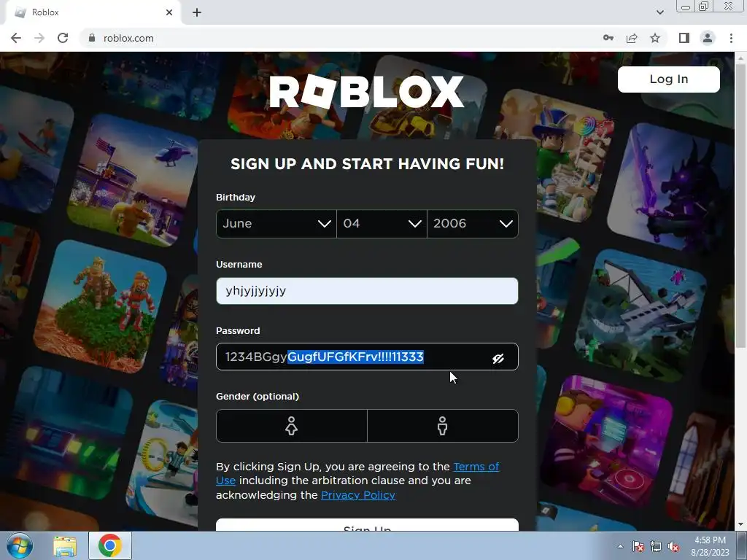The width and height of the screenshot is (747, 560).
Task: Show hidden tray icons arrow
Action: pyautogui.click(x=620, y=546)
